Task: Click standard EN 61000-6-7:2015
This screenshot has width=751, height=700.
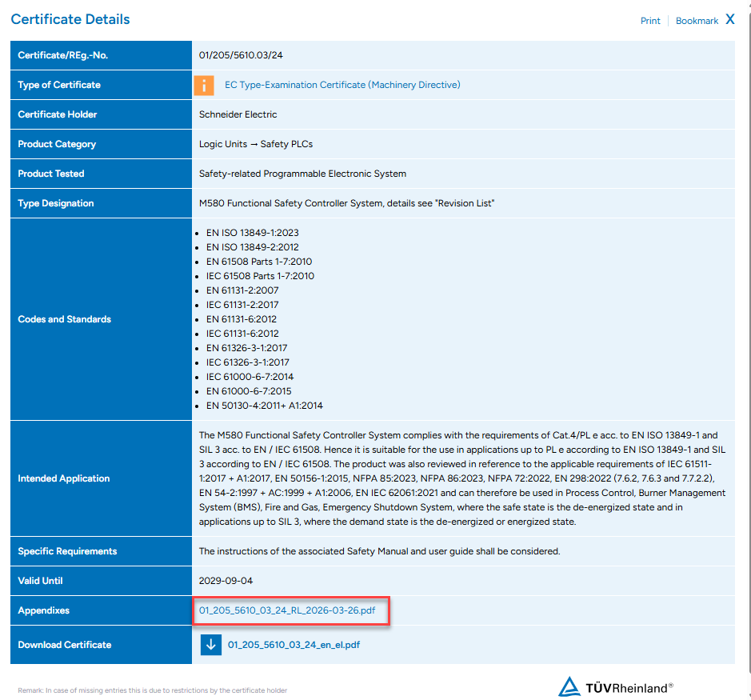Action: coord(249,391)
